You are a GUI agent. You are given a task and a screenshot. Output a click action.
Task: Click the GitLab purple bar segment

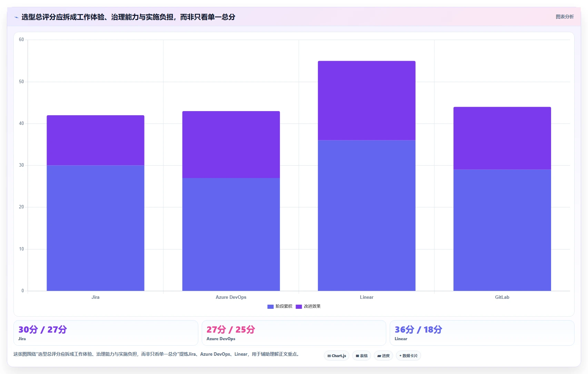click(x=502, y=138)
